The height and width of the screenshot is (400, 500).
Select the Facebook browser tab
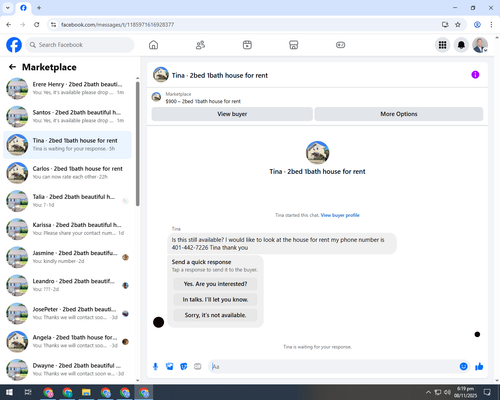23,8
